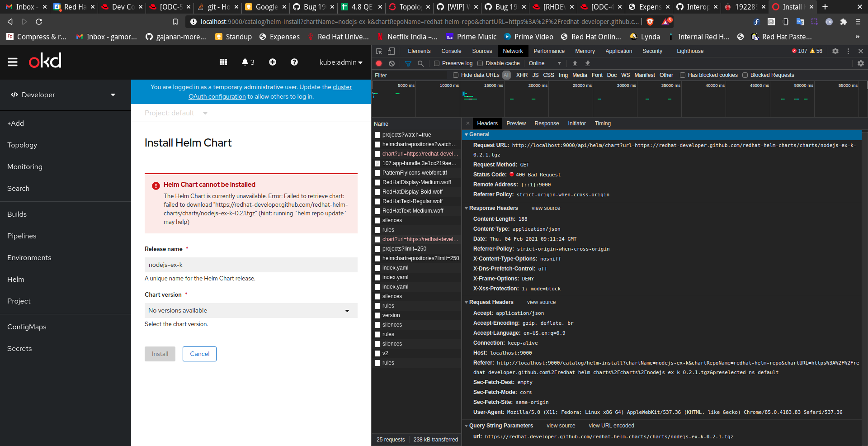Open the Preview tab of the request
The image size is (868, 446).
point(516,123)
